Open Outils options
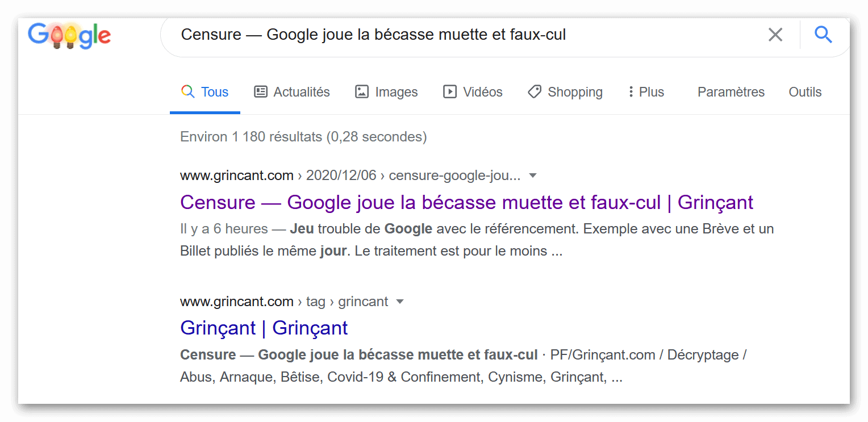This screenshot has width=868, height=422. (805, 92)
